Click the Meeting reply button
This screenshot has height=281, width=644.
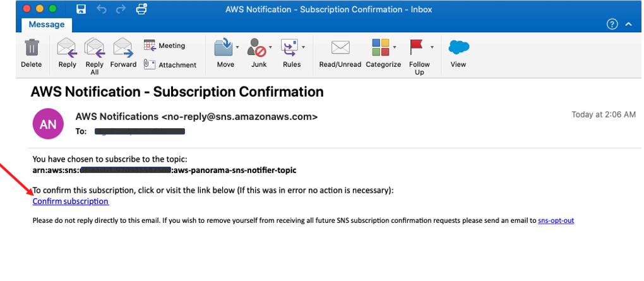coord(164,45)
